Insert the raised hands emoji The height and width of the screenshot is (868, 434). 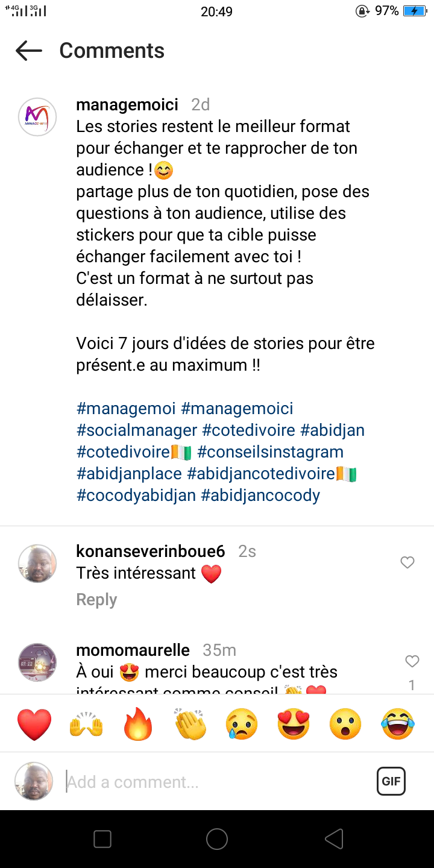tap(87, 724)
